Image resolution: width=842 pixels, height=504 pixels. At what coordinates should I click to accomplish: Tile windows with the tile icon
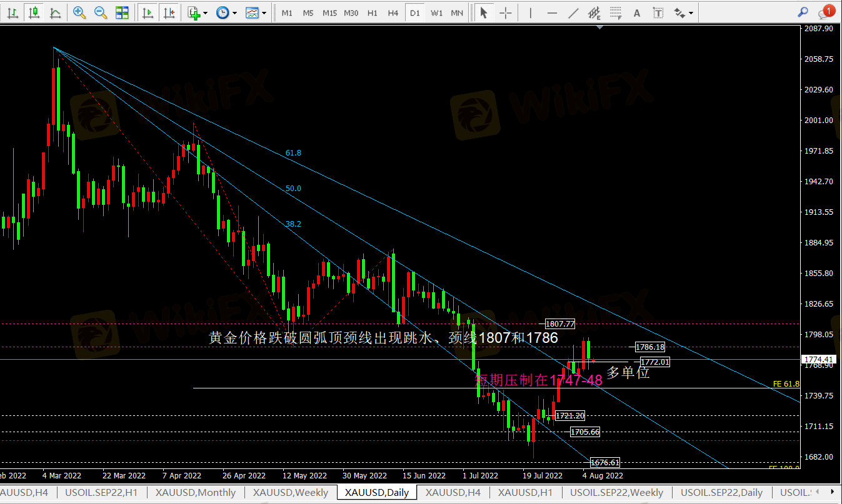pos(122,12)
